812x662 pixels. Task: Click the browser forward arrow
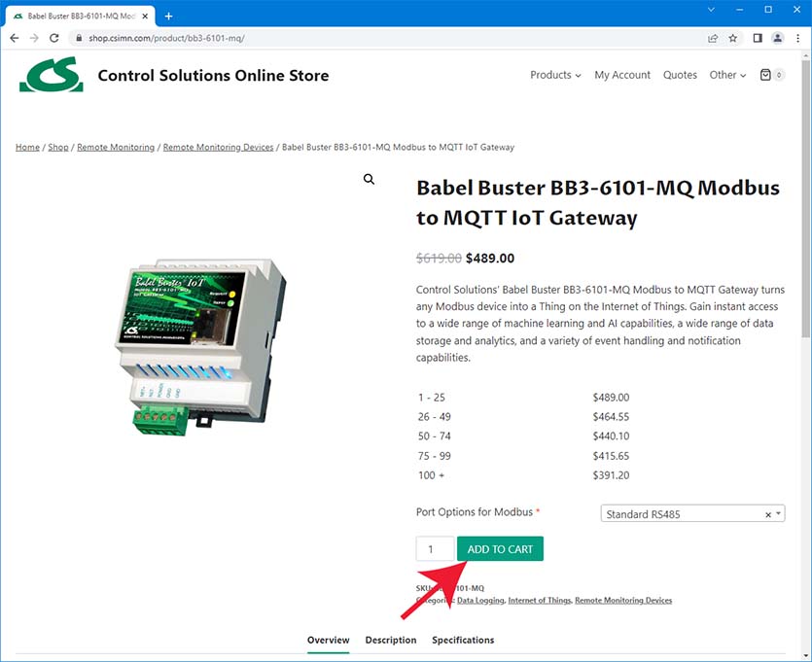34,38
